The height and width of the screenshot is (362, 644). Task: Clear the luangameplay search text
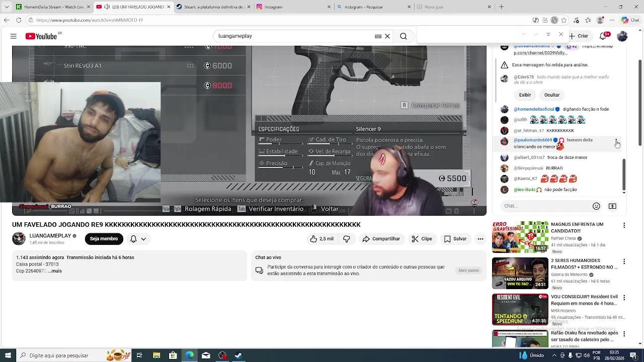387,36
